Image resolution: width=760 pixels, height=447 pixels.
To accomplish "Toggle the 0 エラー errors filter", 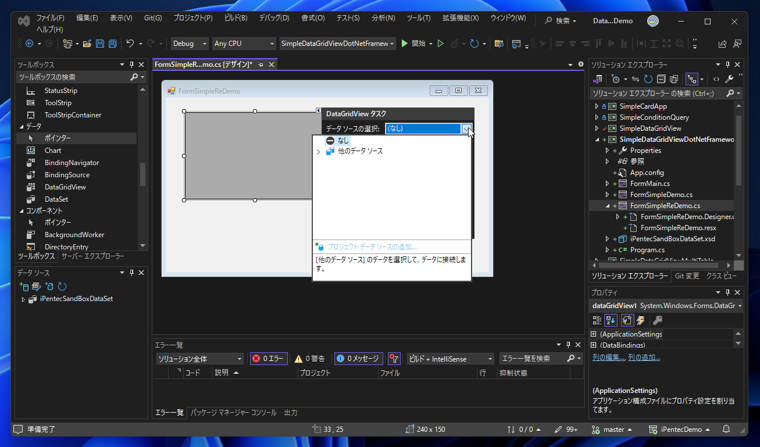I will [x=269, y=358].
